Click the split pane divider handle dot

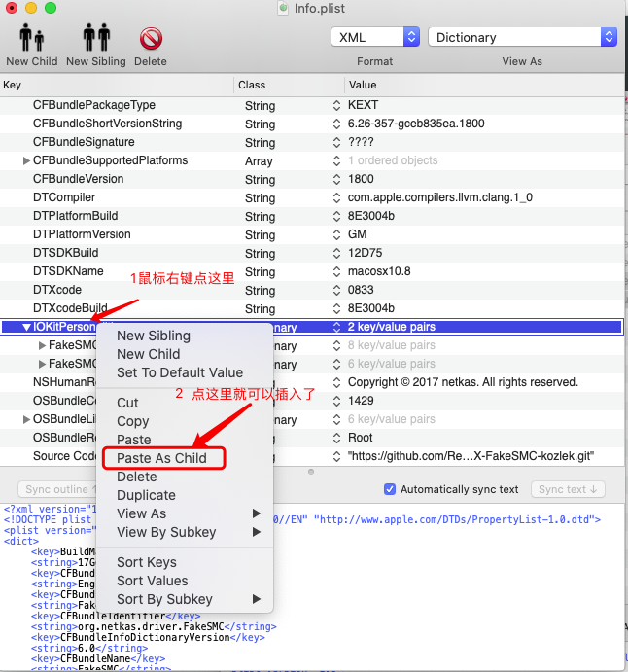[x=311, y=472]
